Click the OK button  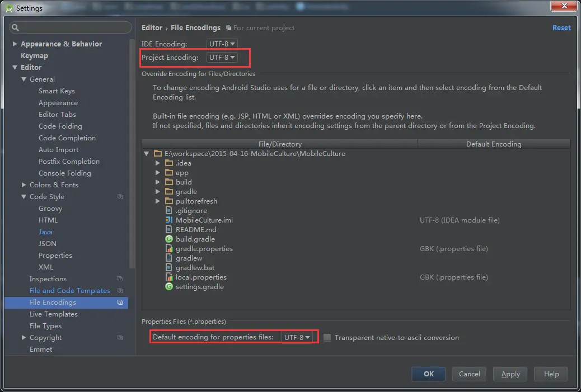tap(428, 374)
